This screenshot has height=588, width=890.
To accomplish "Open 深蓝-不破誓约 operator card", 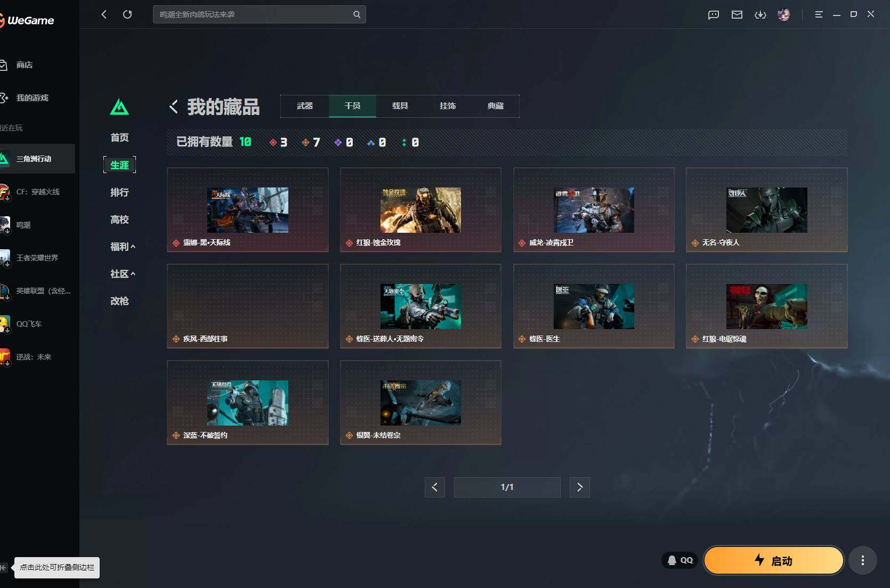I will pos(248,403).
